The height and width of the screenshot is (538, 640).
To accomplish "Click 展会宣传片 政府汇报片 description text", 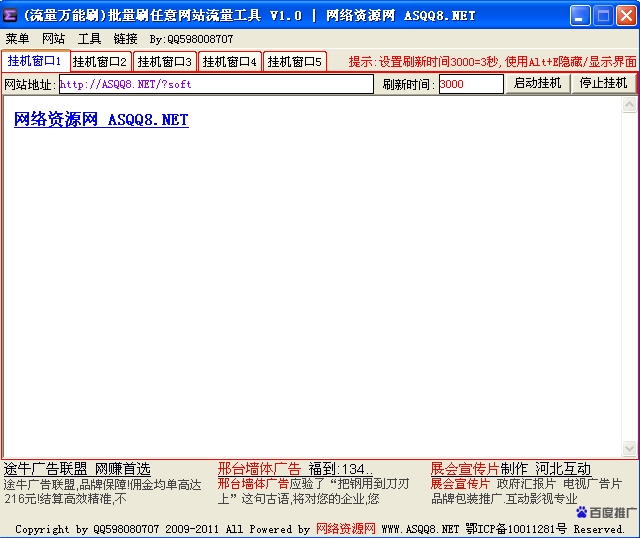I will [527, 491].
